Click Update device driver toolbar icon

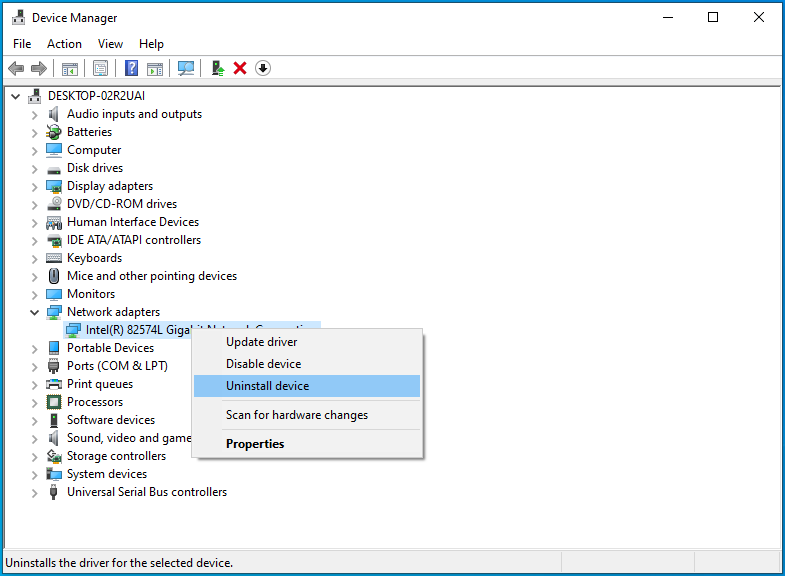pyautogui.click(x=217, y=68)
